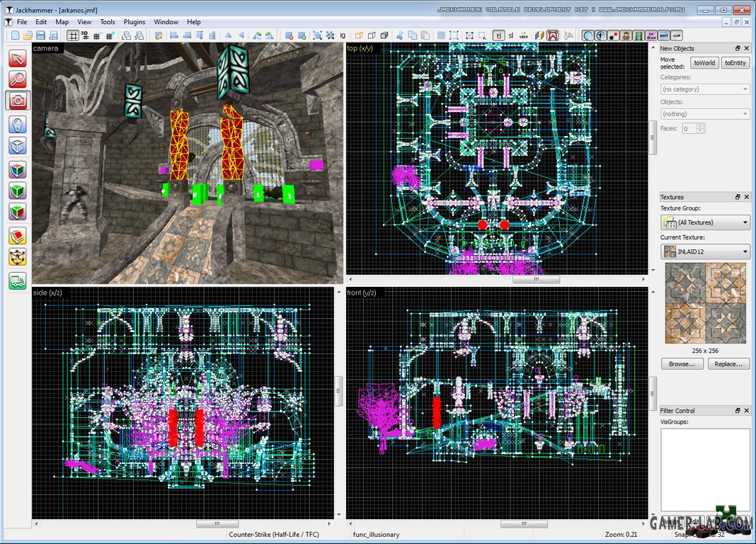Screen dimensions: 756x544
Task: Create a new map file
Action: coord(16,35)
